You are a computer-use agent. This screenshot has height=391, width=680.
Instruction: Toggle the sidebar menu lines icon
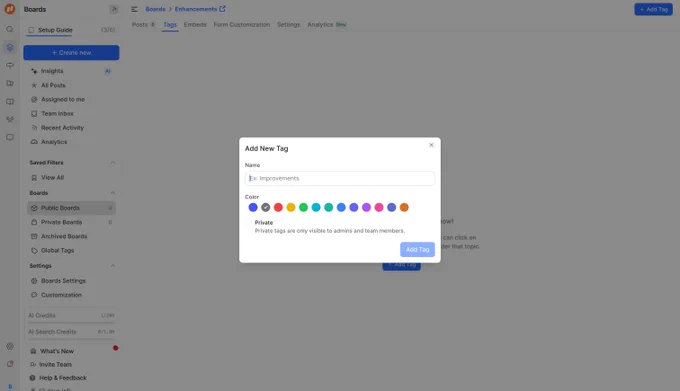click(x=134, y=9)
